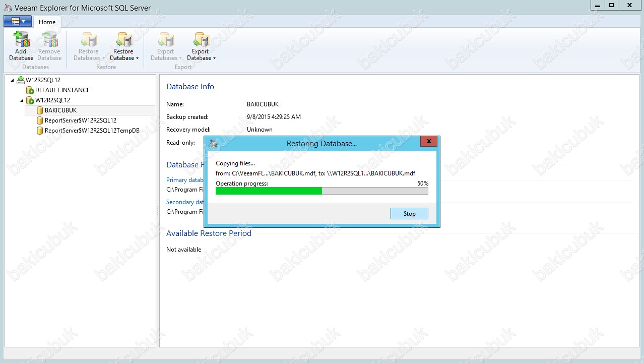This screenshot has height=363, width=644.
Task: Open the blue application menu button
Action: [18, 21]
